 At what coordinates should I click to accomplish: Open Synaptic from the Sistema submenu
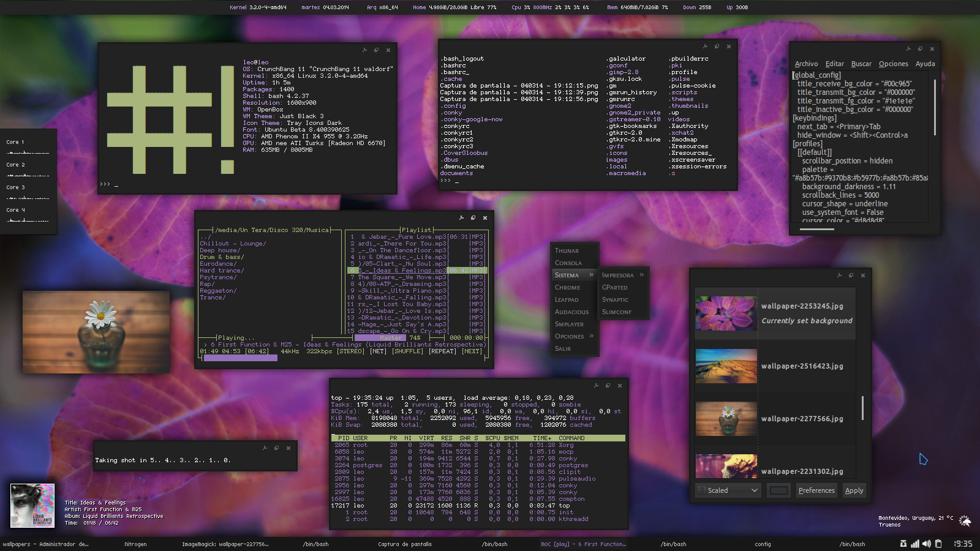[623, 299]
